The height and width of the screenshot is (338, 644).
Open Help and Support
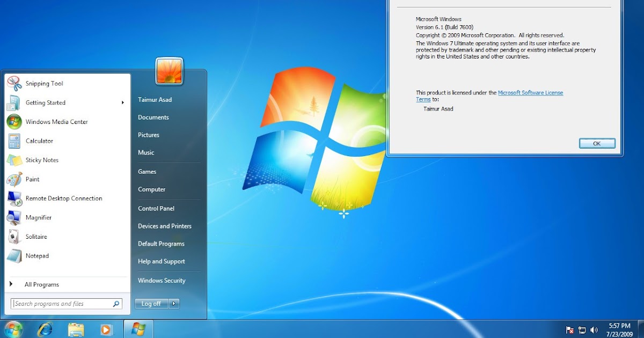pos(162,262)
